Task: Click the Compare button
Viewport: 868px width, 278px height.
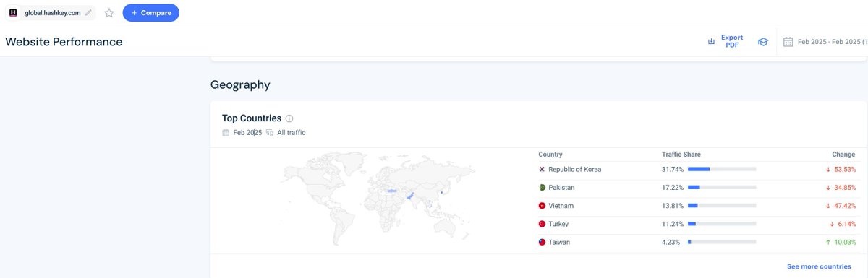Action: pyautogui.click(x=151, y=12)
